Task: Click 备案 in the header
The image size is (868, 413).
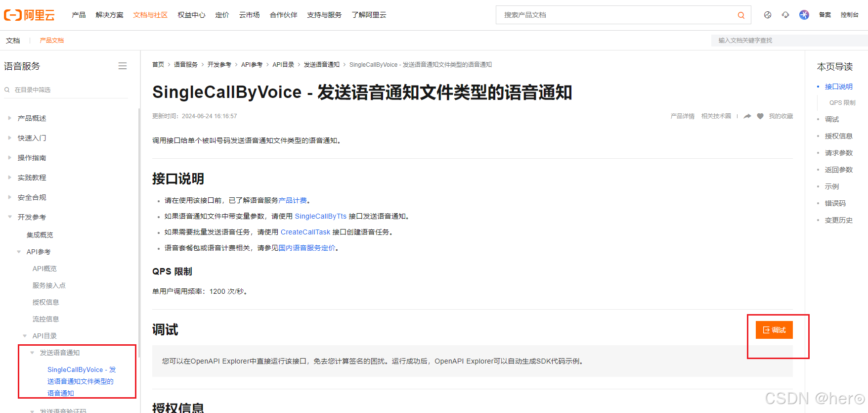Action: coord(825,15)
